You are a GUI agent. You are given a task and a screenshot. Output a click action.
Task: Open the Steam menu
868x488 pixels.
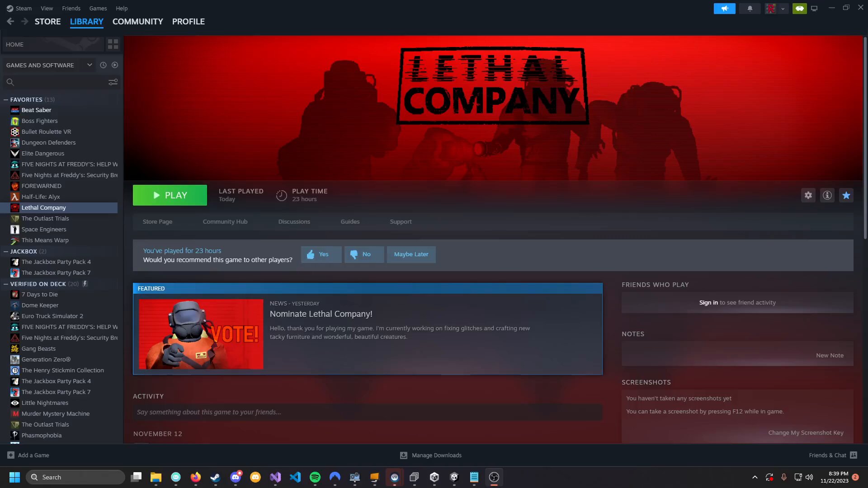pos(19,8)
